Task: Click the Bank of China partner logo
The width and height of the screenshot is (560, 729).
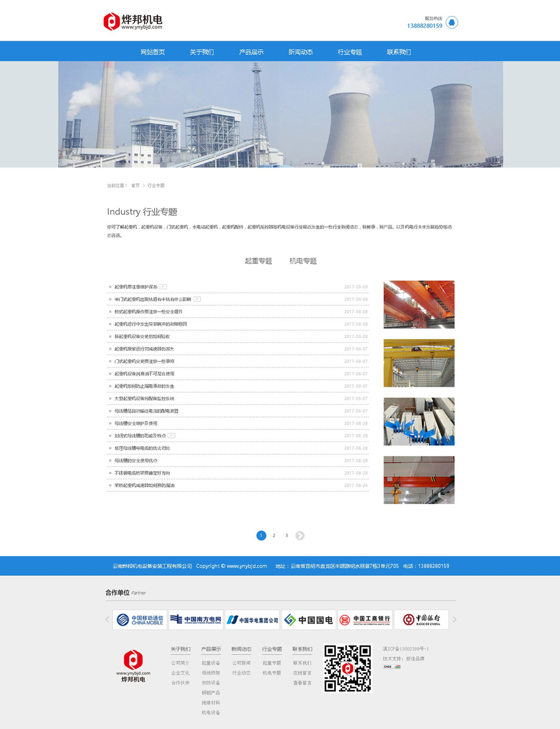Action: point(421,619)
